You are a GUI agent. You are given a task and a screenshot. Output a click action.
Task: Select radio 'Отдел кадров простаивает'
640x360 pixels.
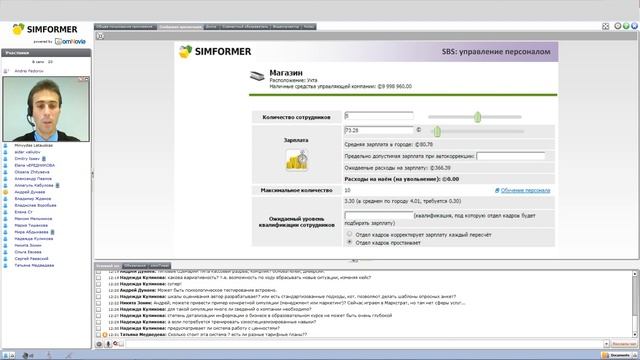349,242
